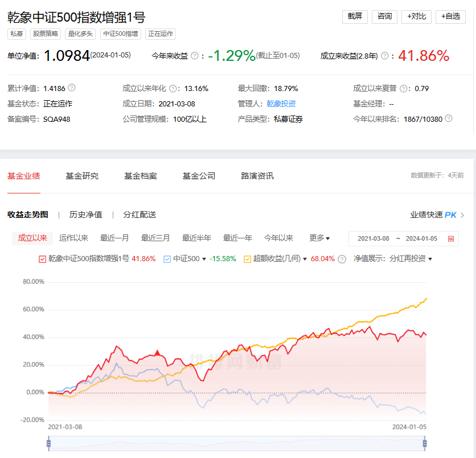This screenshot has width=476, height=458.
Task: Toggle 超额收益(几何) series checkbox
Action: click(248, 259)
